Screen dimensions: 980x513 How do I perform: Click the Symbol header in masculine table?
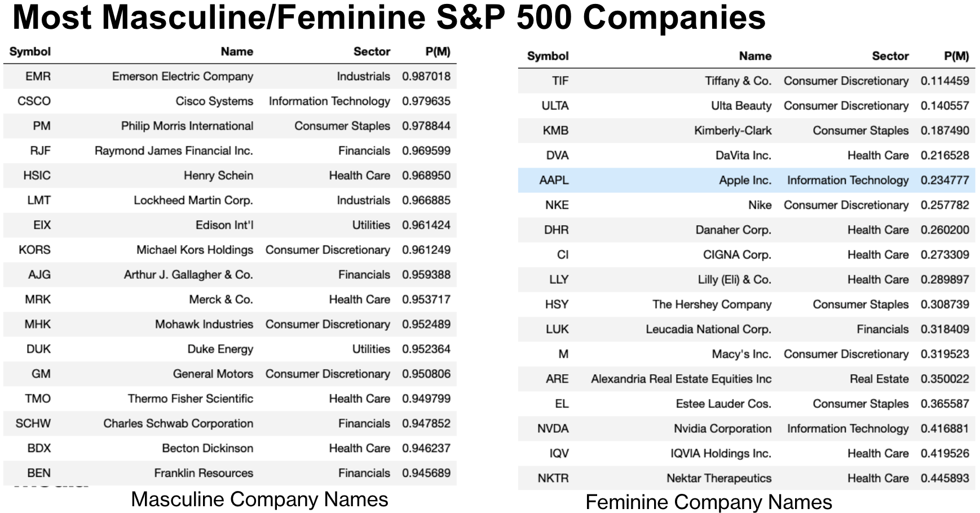click(x=30, y=52)
